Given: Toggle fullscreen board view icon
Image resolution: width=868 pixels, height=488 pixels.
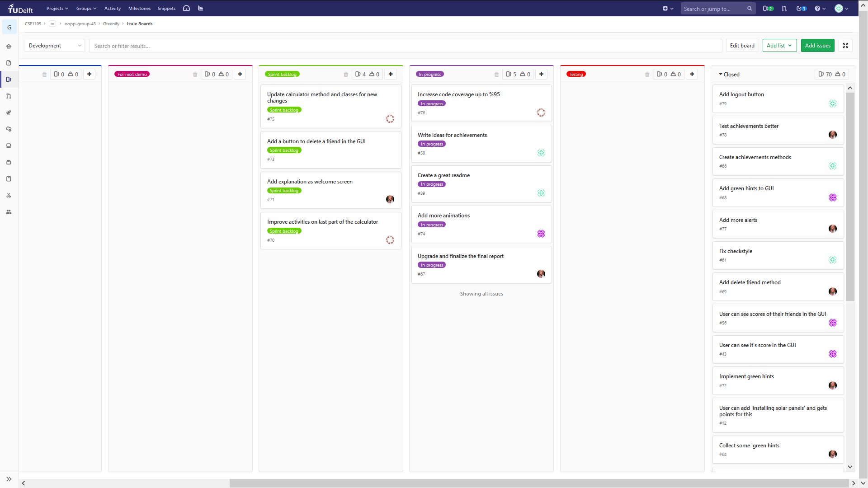Looking at the screenshot, I should click(845, 46).
